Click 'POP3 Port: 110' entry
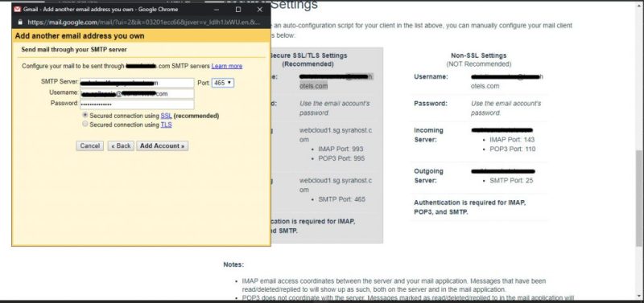The height and width of the screenshot is (303, 644). 513,149
